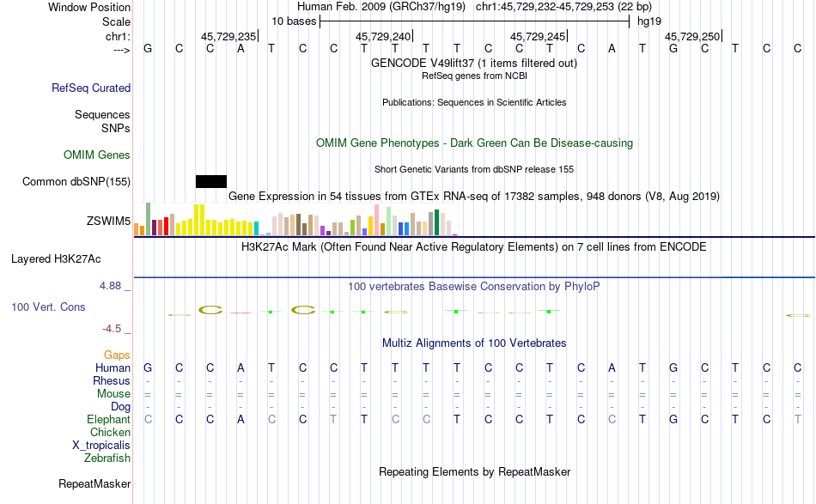Click the Sequences track label

pyautogui.click(x=102, y=114)
